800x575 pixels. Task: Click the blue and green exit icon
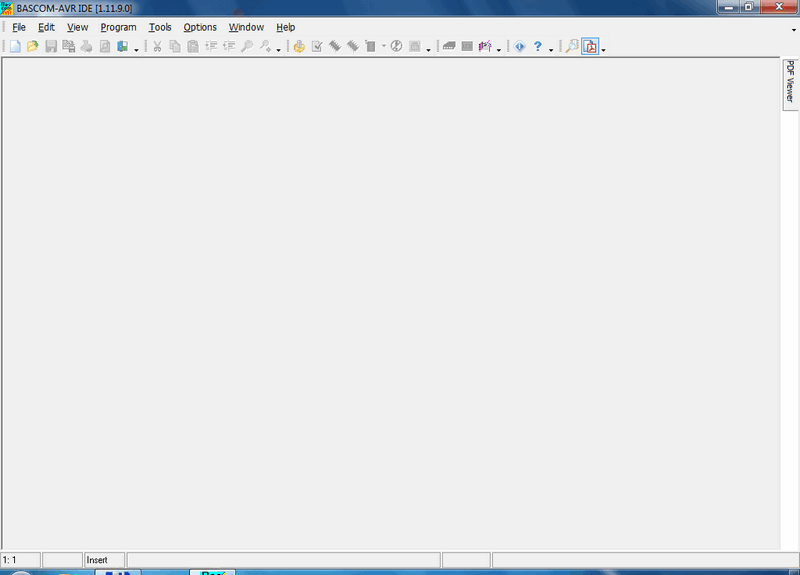click(122, 46)
